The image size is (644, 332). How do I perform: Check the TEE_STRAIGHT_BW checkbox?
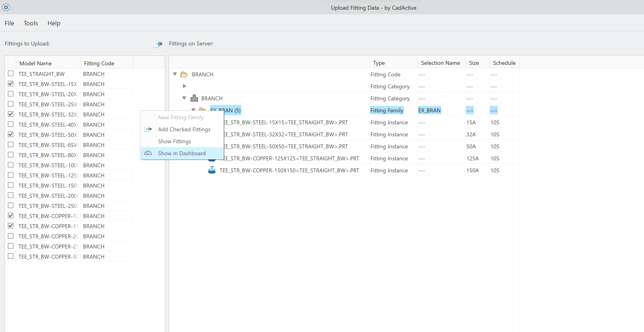point(11,74)
